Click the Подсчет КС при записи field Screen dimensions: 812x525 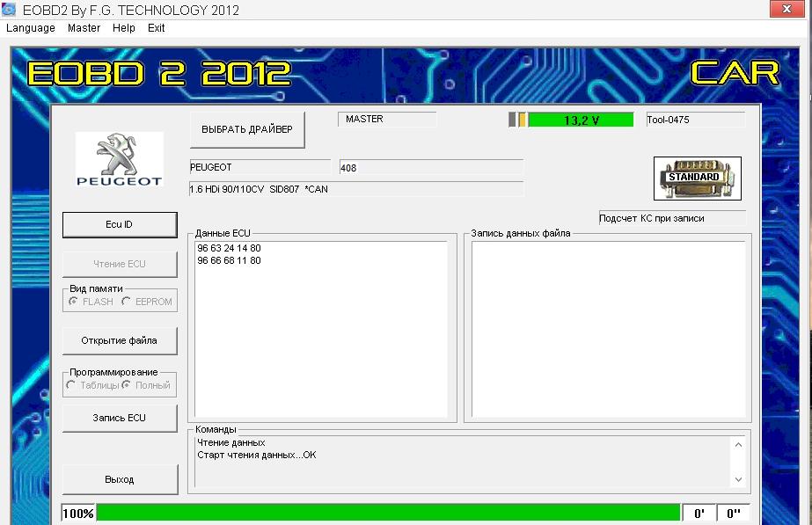tap(672, 218)
